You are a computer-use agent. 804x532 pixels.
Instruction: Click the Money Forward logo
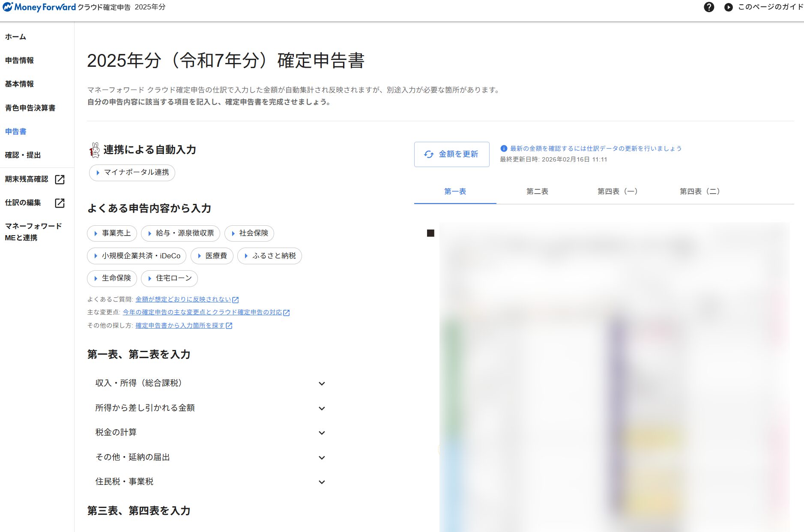tap(39, 7)
